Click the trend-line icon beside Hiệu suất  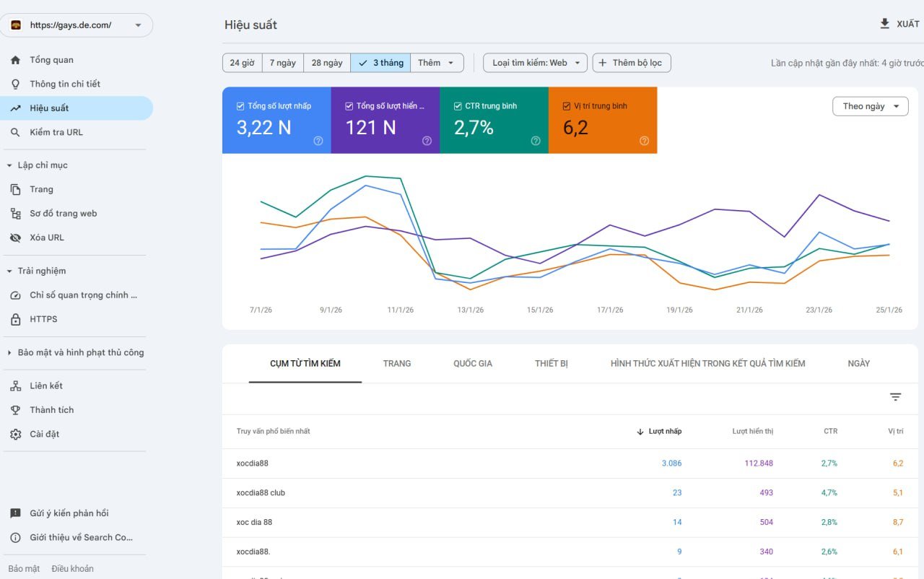tap(15, 108)
